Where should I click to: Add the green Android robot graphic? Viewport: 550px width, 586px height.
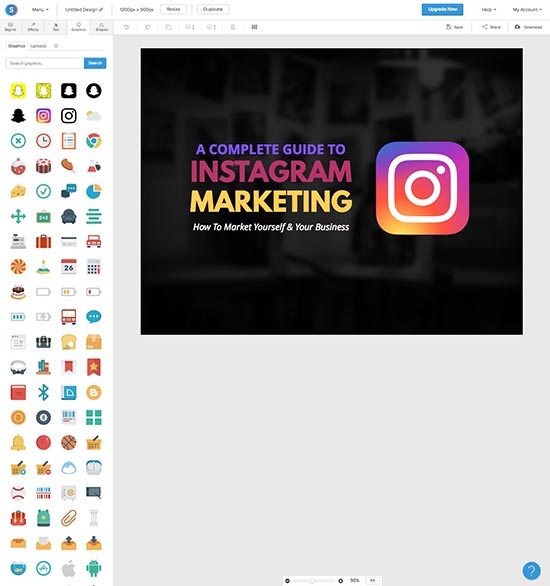click(94, 568)
